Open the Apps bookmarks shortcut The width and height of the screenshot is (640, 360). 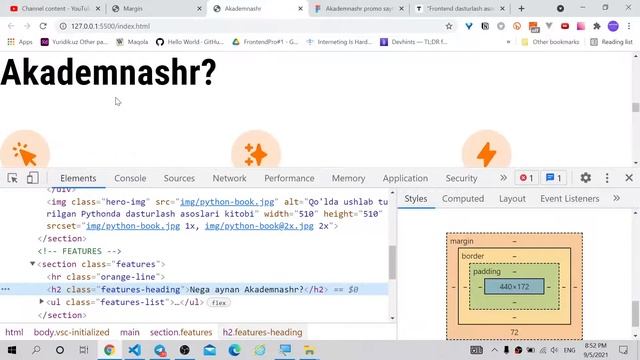click(20, 42)
